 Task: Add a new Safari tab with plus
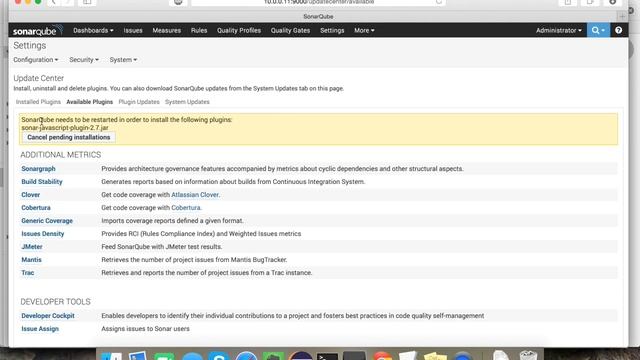coord(622,16)
